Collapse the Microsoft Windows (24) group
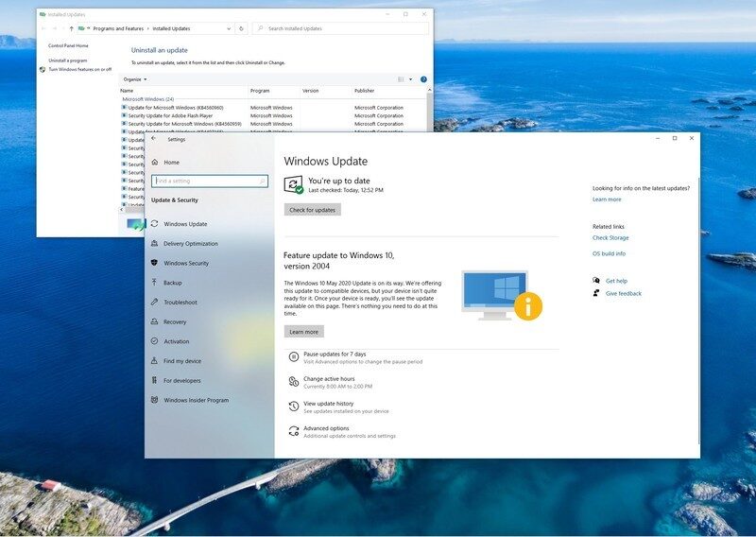 click(x=148, y=99)
